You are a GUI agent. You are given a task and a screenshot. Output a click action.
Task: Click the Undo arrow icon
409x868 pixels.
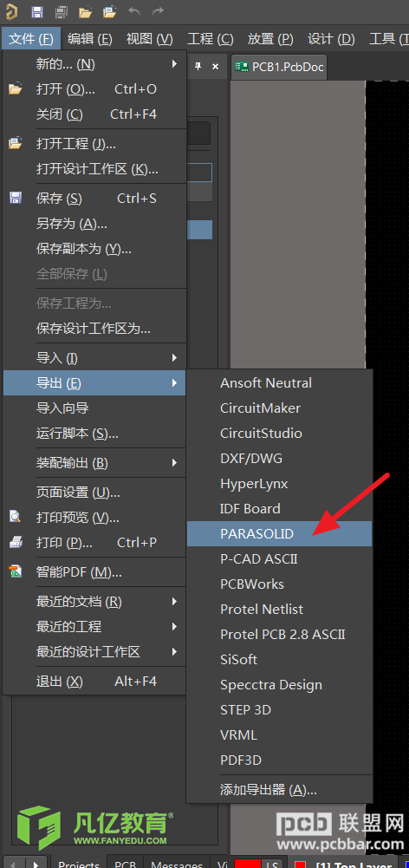(x=134, y=11)
